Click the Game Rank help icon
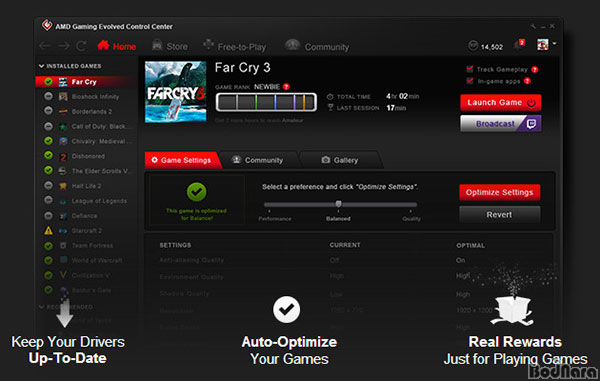600x381 pixels. (x=286, y=87)
